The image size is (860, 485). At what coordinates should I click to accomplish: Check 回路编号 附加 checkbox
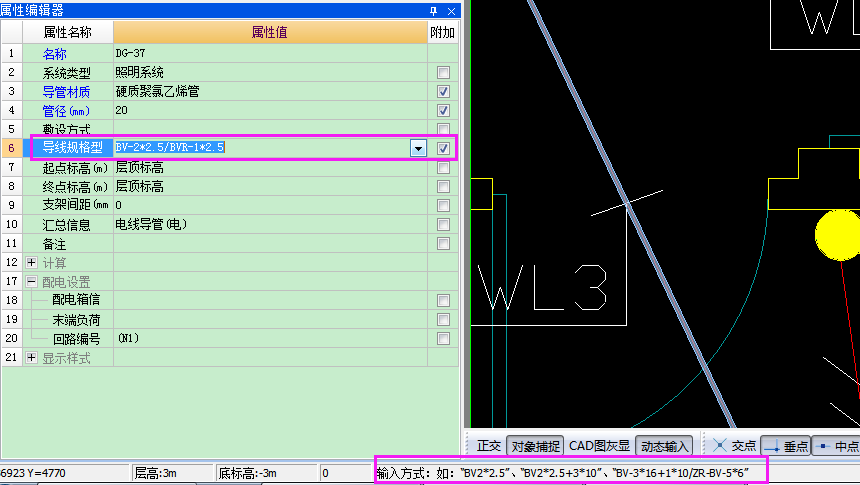coord(443,339)
